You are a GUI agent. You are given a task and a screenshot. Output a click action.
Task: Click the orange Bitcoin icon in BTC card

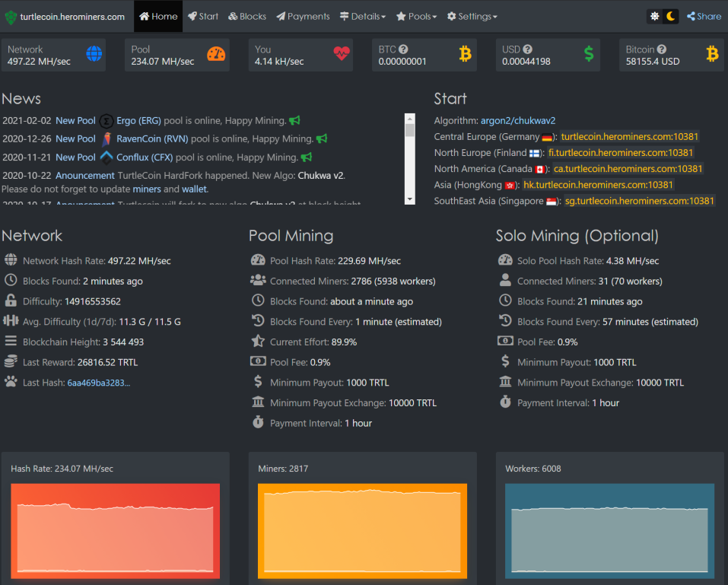coord(465,54)
